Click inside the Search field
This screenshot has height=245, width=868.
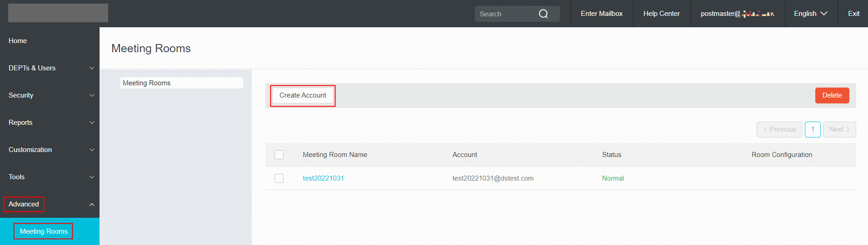coord(504,14)
